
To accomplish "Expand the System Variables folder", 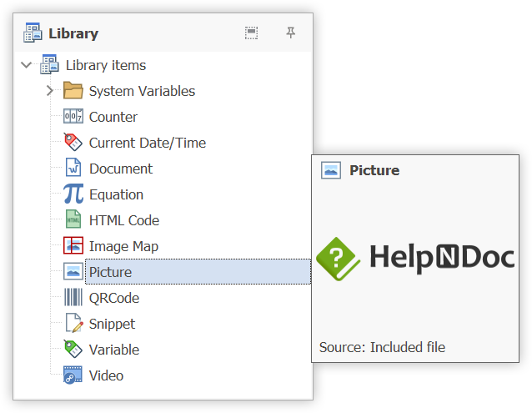I will tap(50, 91).
